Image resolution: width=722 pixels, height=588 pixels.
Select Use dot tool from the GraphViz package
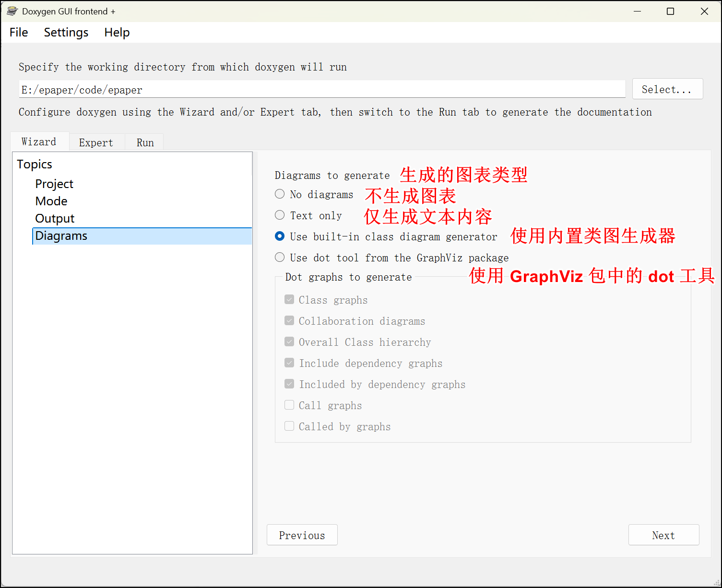click(x=280, y=257)
